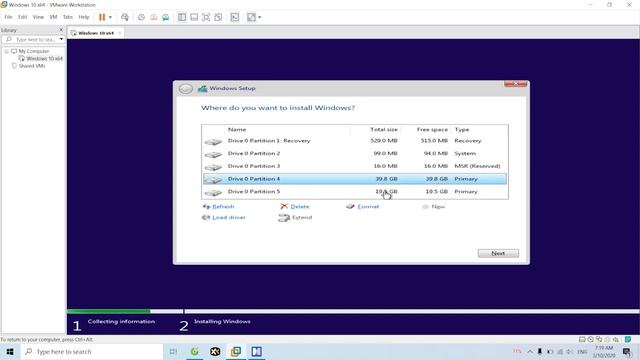The height and width of the screenshot is (360, 640).
Task: Click the Name column header
Action: 237,129
